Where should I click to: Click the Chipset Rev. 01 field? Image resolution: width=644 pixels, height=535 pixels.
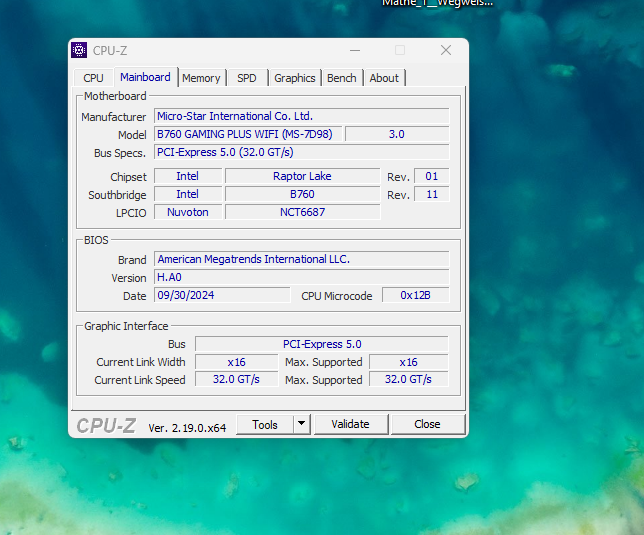tap(432, 176)
